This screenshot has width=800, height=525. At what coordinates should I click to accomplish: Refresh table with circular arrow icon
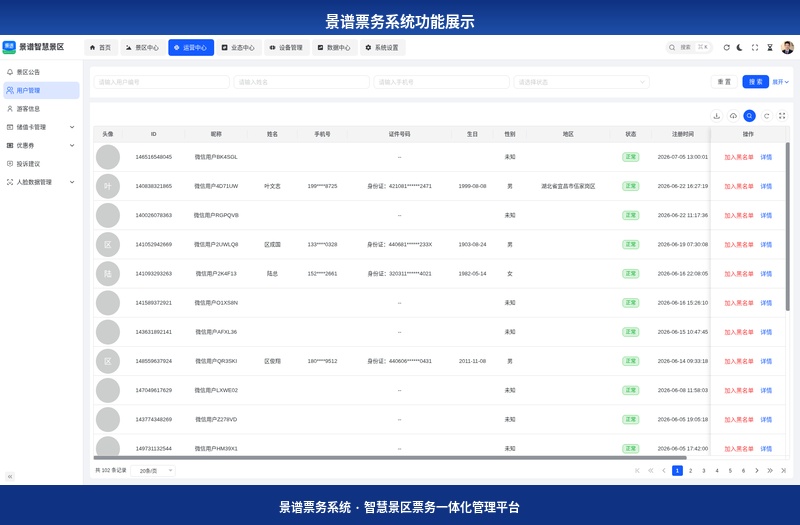pyautogui.click(x=766, y=116)
